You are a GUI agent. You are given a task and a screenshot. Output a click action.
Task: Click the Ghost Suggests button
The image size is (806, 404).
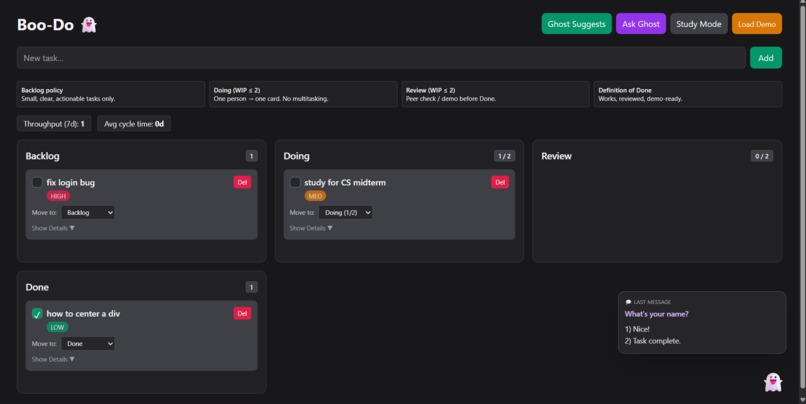click(576, 24)
